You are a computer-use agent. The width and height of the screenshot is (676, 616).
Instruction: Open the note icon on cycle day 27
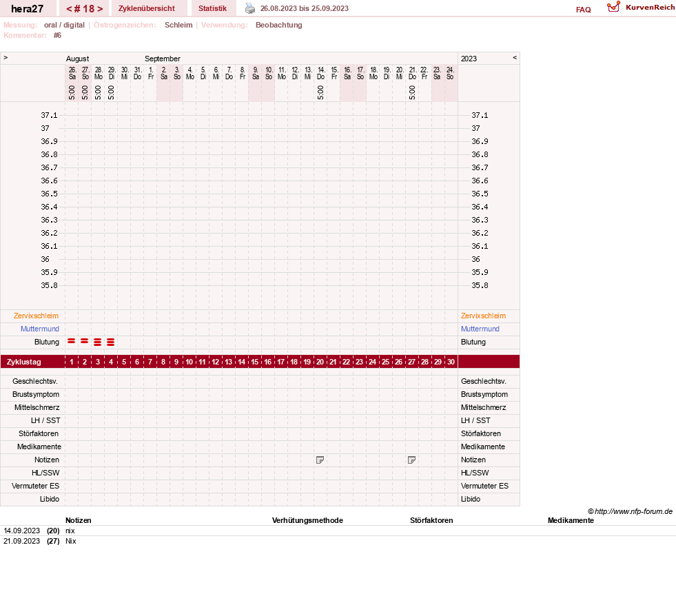click(x=411, y=460)
